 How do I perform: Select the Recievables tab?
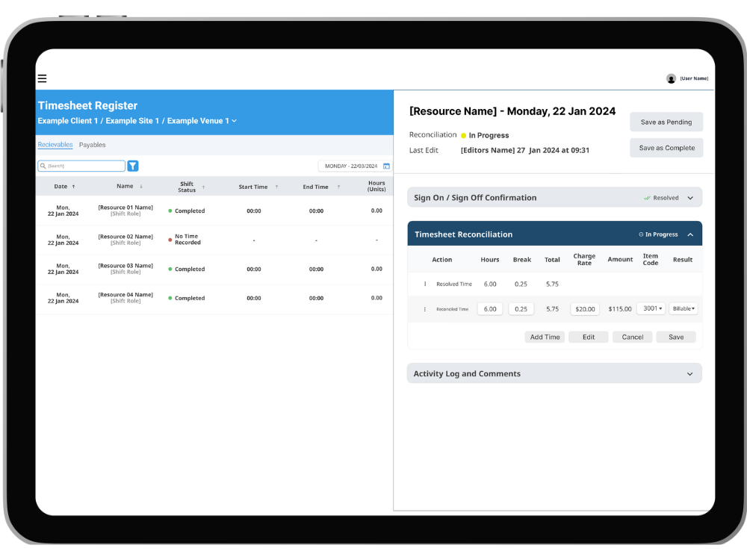[56, 144]
